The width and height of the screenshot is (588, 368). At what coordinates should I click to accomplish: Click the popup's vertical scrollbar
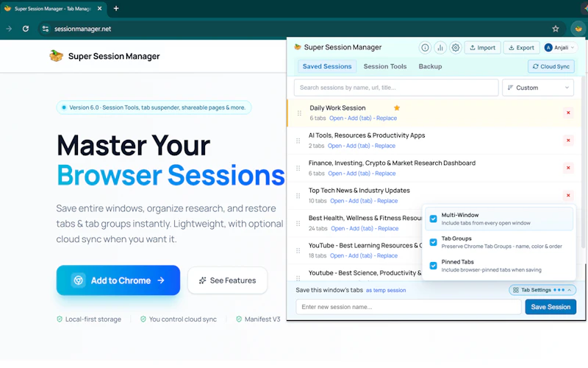pos(583,161)
